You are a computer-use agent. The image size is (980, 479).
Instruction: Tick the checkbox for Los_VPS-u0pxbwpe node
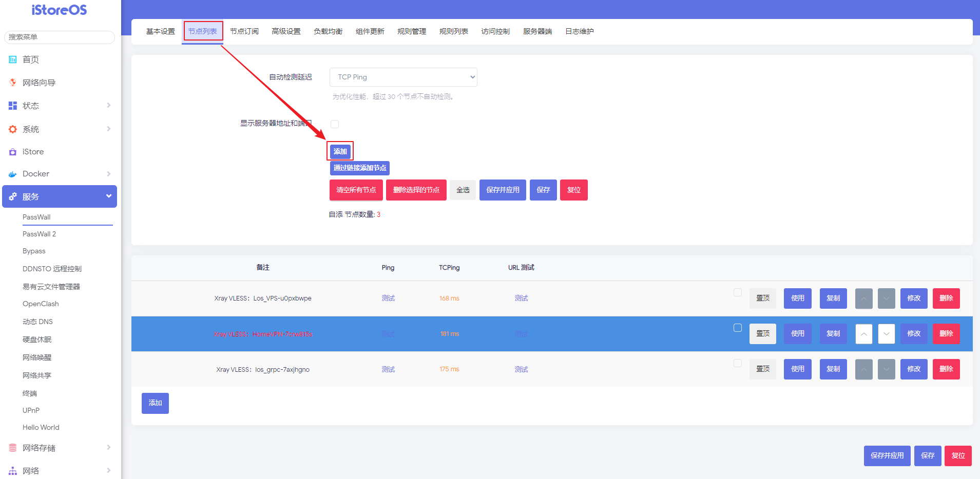(x=738, y=292)
